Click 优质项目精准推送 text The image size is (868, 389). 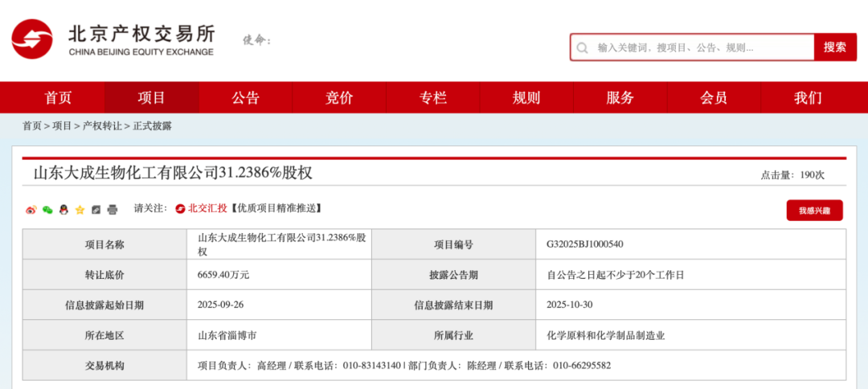click(x=276, y=209)
